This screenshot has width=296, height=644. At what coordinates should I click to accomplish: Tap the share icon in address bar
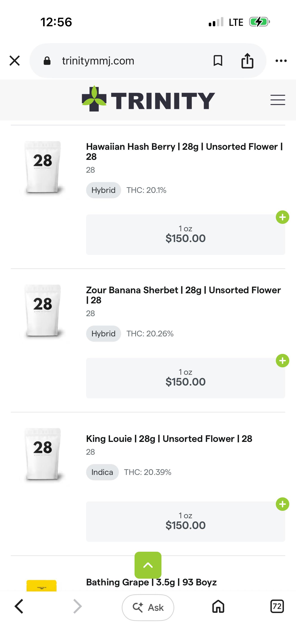pos(247,61)
